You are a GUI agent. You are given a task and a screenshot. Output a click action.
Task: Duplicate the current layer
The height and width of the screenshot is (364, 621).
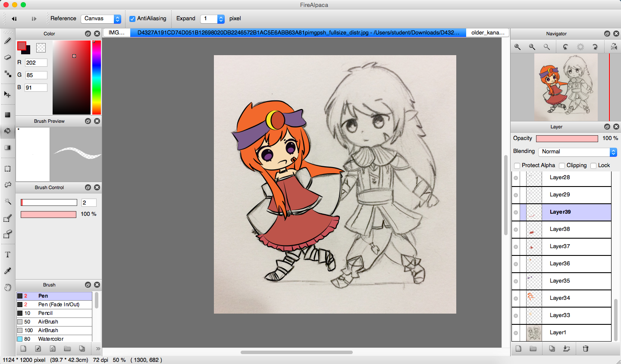pyautogui.click(x=552, y=348)
